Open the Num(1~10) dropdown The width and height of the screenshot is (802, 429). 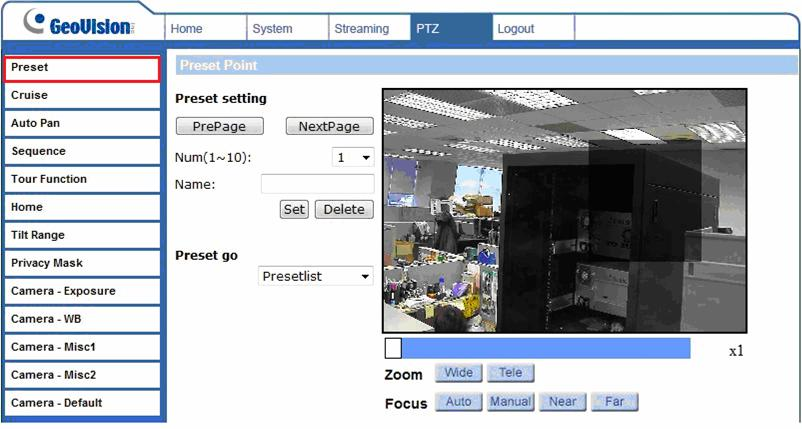point(353,157)
